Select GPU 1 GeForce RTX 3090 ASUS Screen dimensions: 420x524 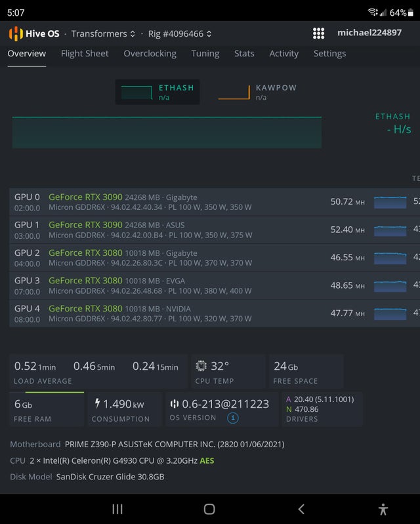point(215,230)
